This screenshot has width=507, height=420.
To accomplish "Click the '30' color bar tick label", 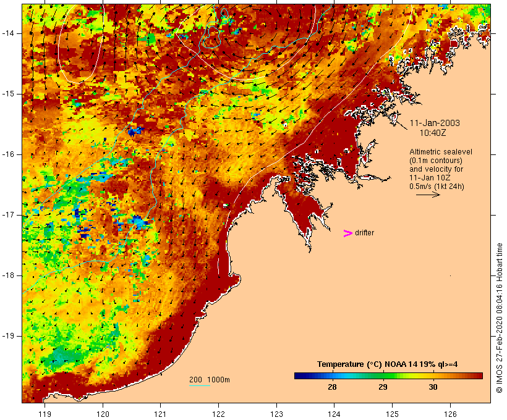I will click(433, 387).
